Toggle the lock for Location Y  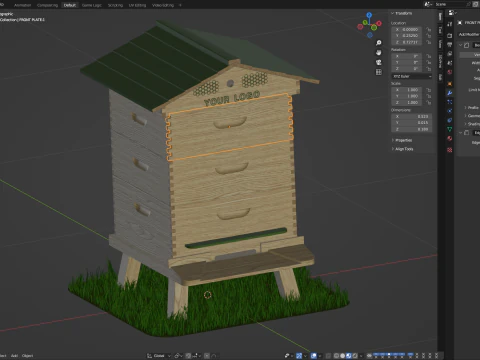tap(429, 36)
